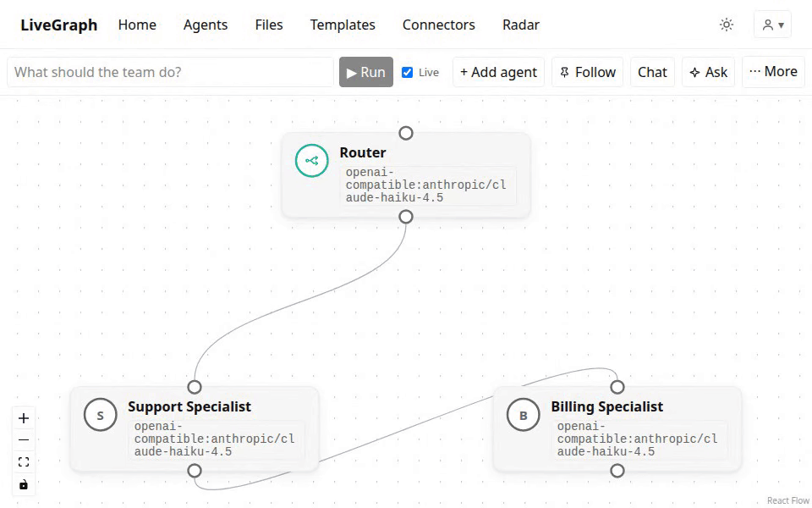This screenshot has width=812, height=508.
Task: Open the Templates page
Action: point(343,25)
